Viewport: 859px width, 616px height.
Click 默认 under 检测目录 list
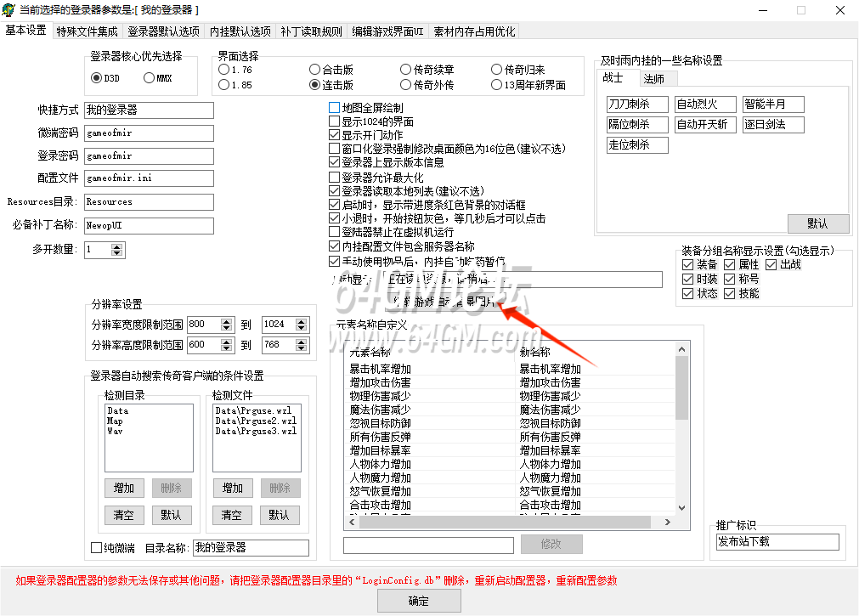point(172,515)
